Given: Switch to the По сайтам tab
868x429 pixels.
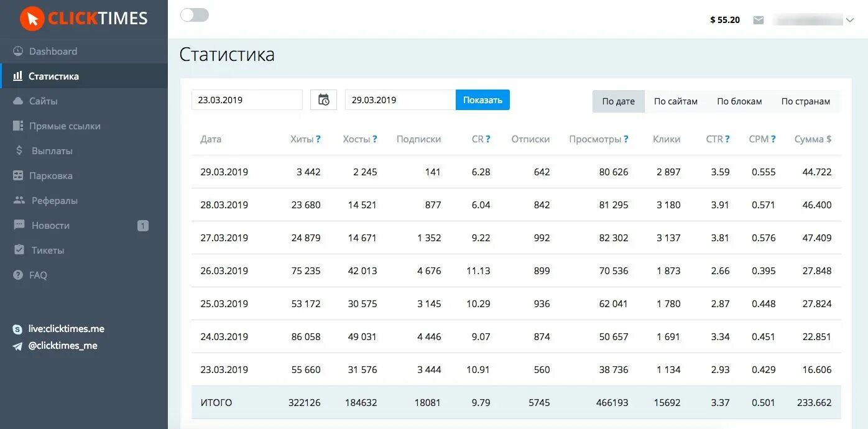Looking at the screenshot, I should pyautogui.click(x=676, y=101).
